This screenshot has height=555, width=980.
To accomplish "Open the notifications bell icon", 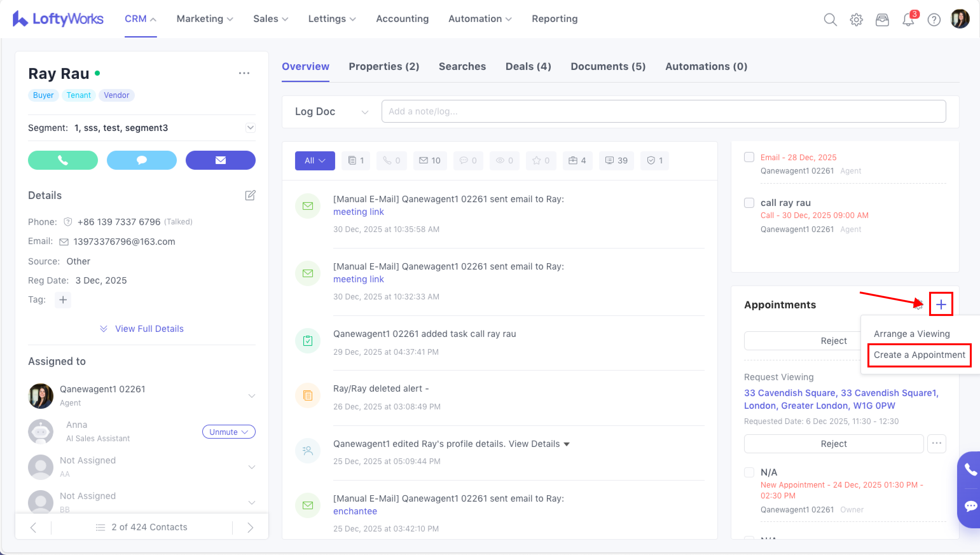I will pos(908,19).
